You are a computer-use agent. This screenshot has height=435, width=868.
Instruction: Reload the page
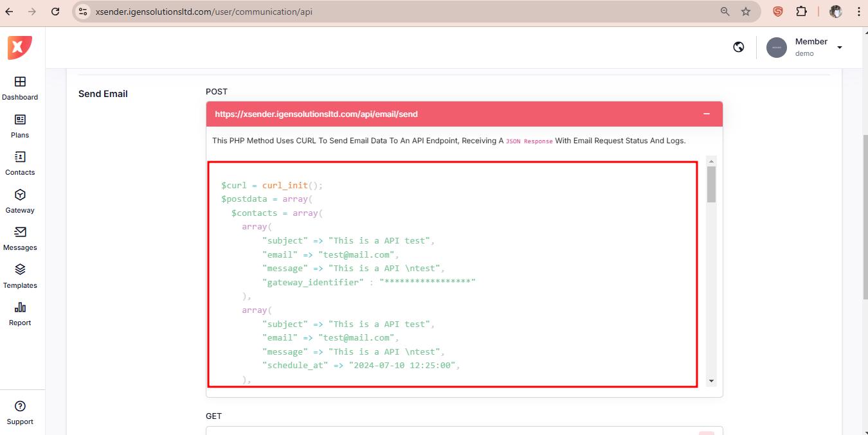55,12
